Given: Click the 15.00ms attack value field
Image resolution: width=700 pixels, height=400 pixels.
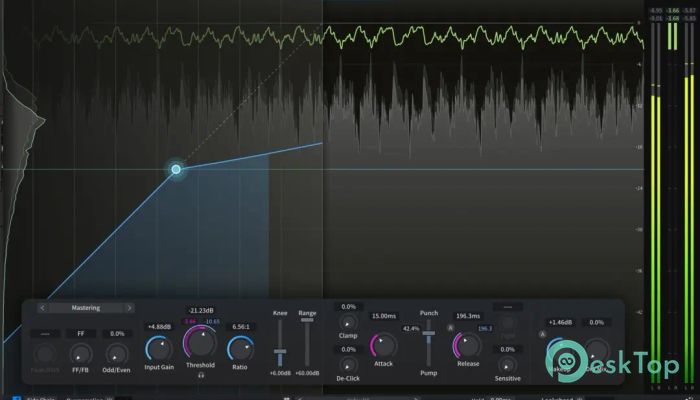Looking at the screenshot, I should pyautogui.click(x=384, y=316).
